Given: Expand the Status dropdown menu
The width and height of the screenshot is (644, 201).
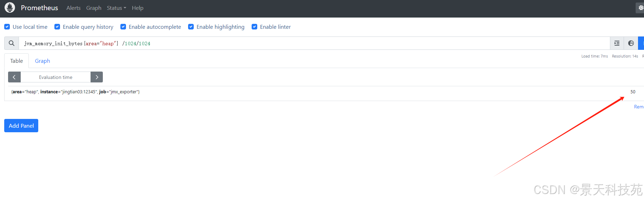Looking at the screenshot, I should click(116, 8).
